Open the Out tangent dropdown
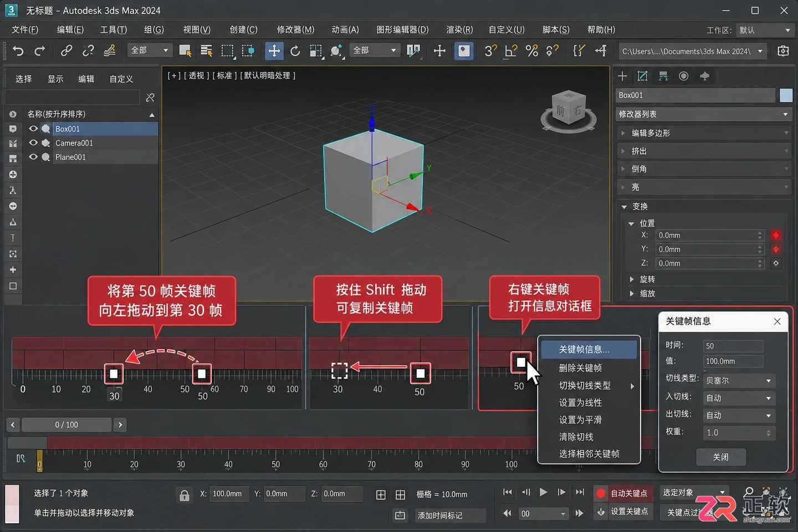Image resolution: width=798 pixels, height=532 pixels. (739, 415)
